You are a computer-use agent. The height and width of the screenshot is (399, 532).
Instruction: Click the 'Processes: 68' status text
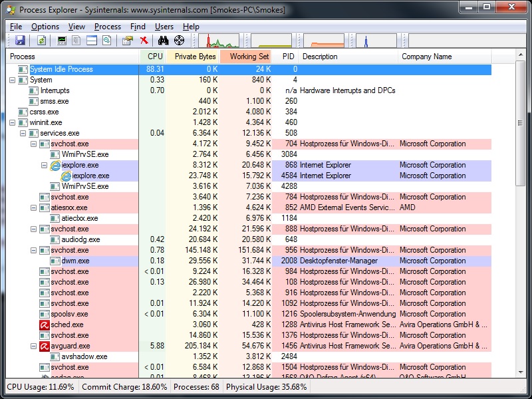196,387
